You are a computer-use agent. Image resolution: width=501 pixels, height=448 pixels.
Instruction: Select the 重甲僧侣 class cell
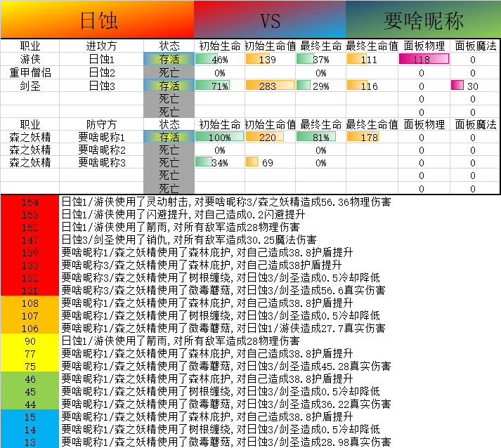(30, 72)
